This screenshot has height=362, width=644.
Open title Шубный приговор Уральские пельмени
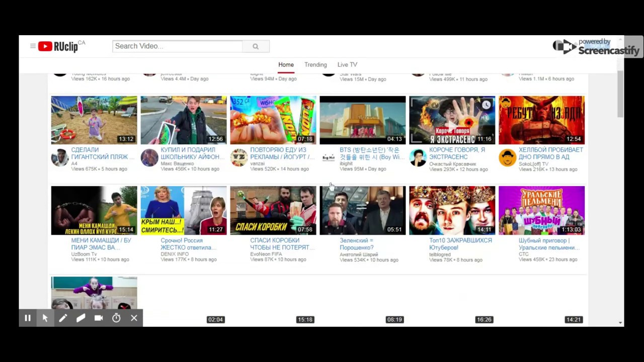pos(549,244)
